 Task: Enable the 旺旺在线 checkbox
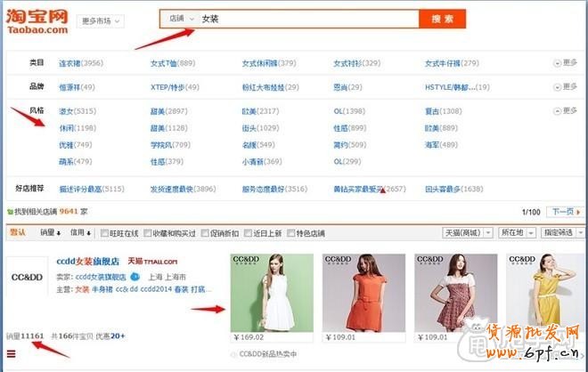104,233
